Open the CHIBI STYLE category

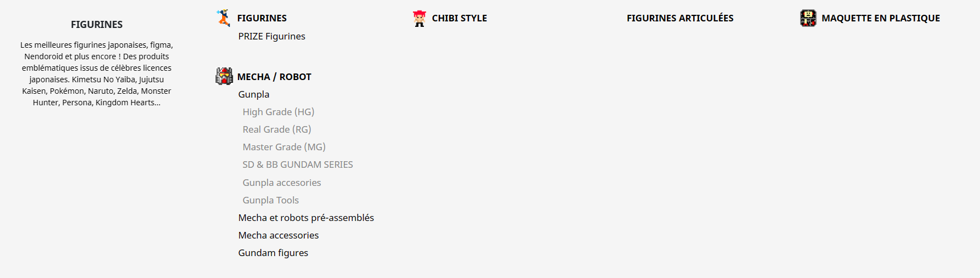click(x=459, y=18)
